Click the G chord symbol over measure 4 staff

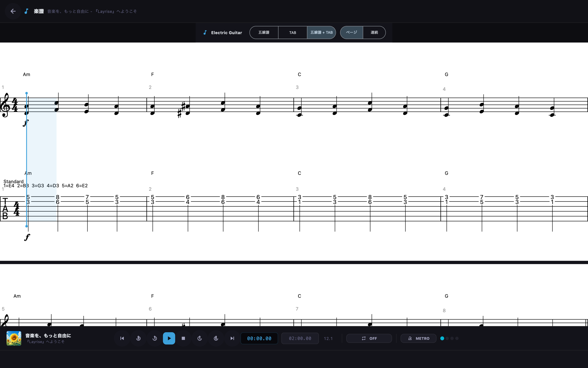[x=446, y=74]
